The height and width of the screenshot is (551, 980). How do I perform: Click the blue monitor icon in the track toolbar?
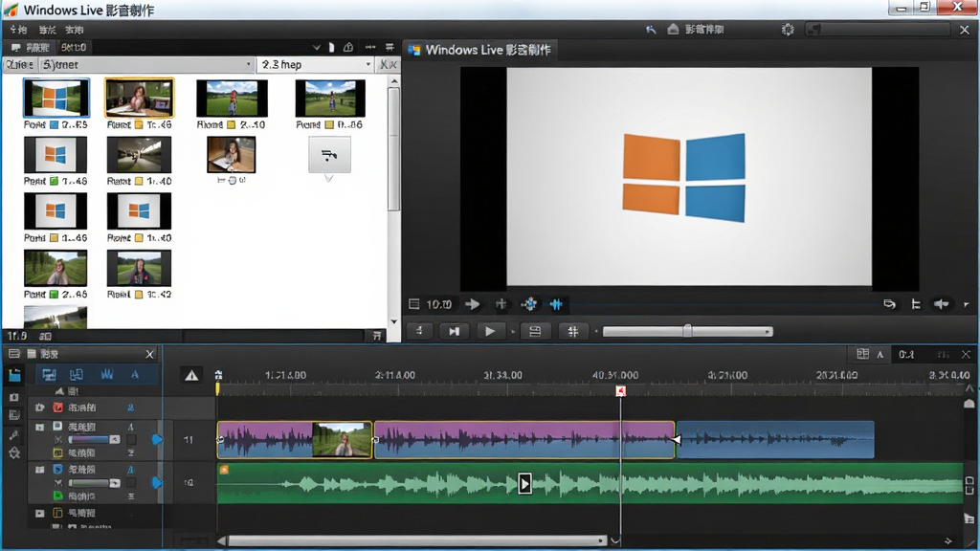pyautogui.click(x=49, y=375)
